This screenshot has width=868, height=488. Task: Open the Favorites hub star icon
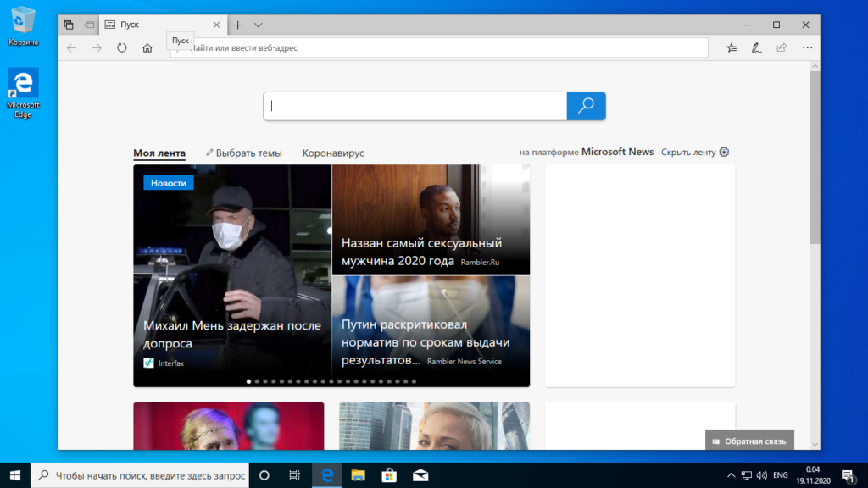coord(732,48)
